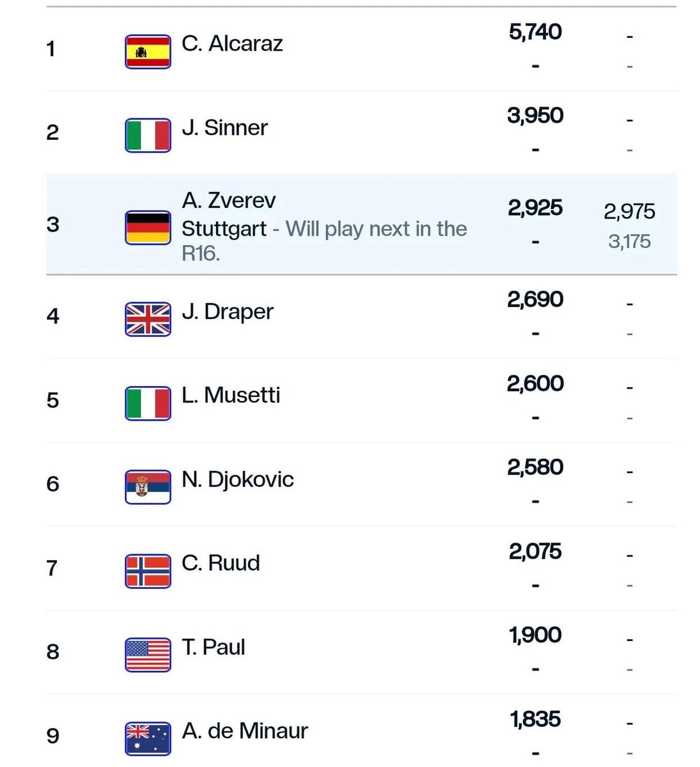Click the UK flag beside J. Draper
The height and width of the screenshot is (767, 700).
pyautogui.click(x=148, y=319)
